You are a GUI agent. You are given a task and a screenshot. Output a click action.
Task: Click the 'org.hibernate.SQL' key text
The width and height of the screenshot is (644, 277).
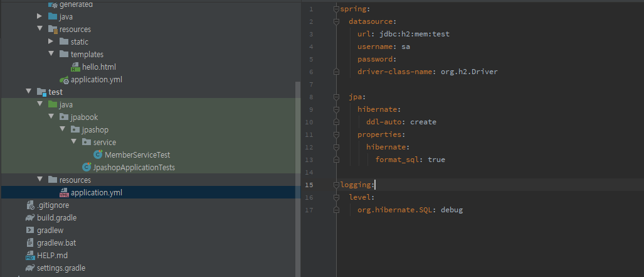click(x=394, y=210)
